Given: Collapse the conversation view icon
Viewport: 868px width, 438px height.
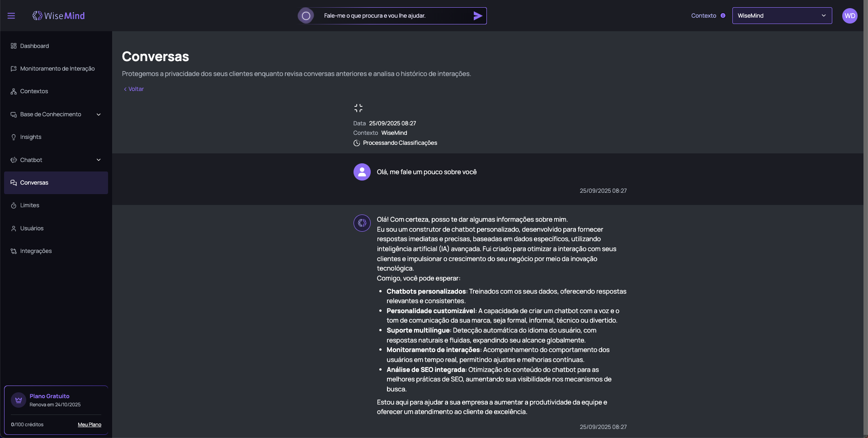Looking at the screenshot, I should click(358, 108).
